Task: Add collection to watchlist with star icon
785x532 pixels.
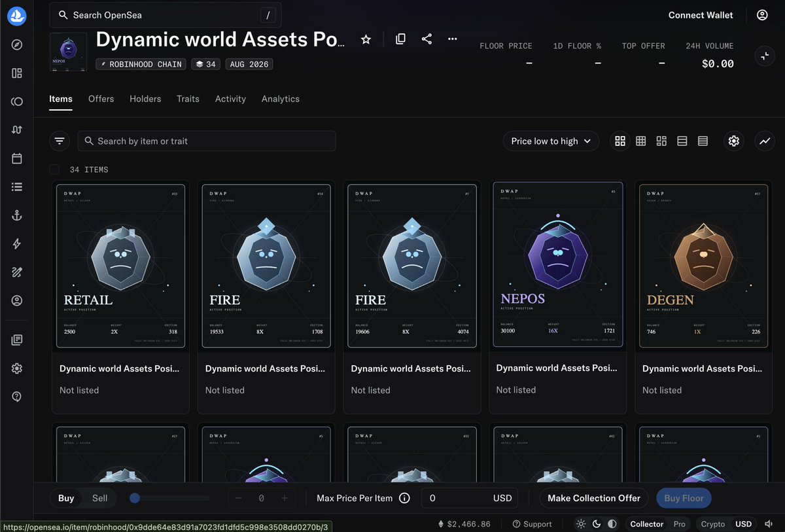Action: click(x=366, y=39)
